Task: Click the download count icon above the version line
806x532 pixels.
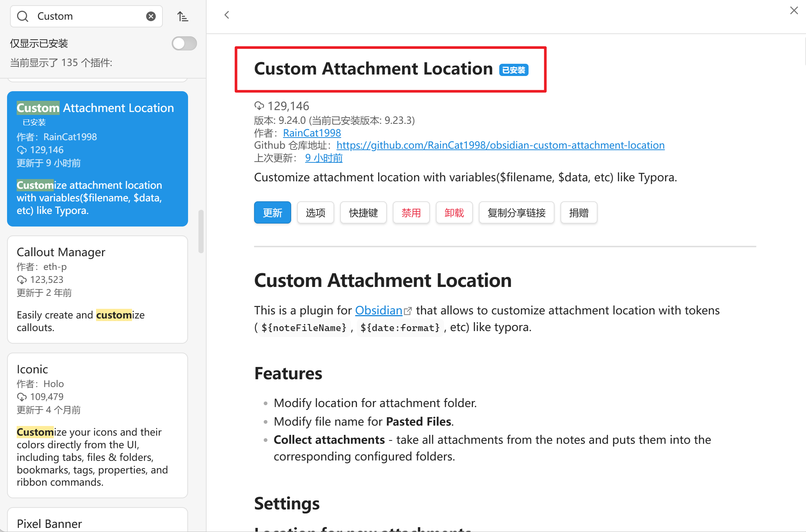Action: [x=259, y=106]
